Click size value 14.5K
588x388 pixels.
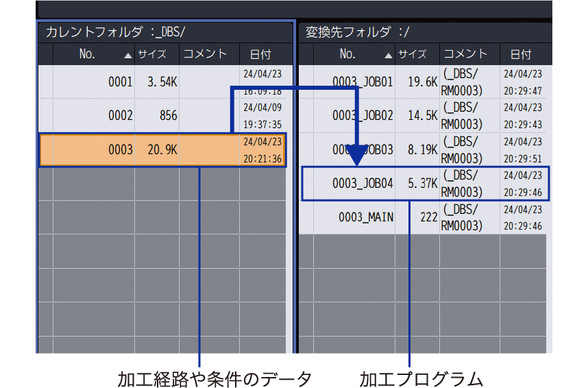point(423,115)
